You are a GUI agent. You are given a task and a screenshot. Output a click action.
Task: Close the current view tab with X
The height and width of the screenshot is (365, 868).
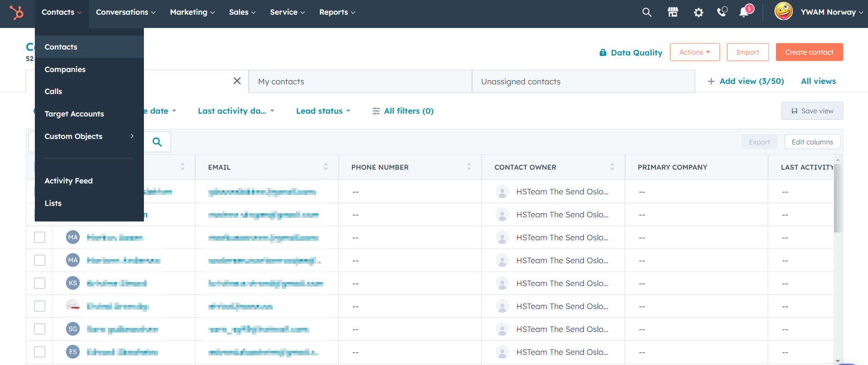click(237, 81)
